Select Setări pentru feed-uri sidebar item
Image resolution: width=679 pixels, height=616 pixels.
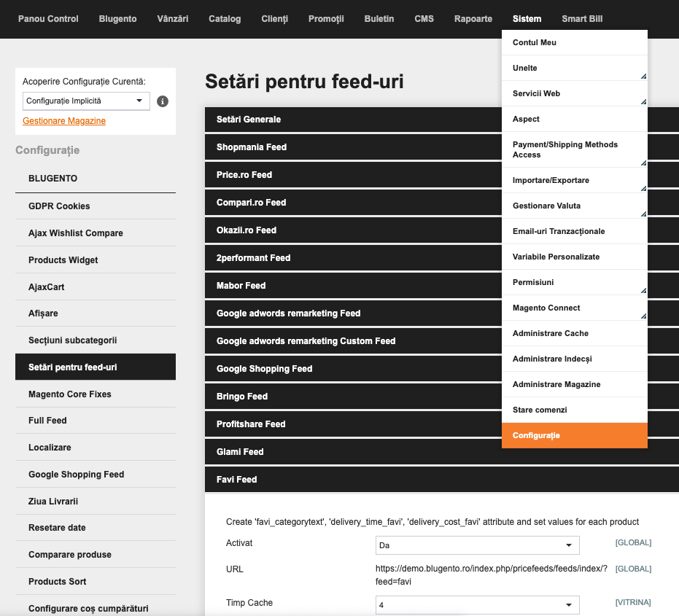[96, 367]
